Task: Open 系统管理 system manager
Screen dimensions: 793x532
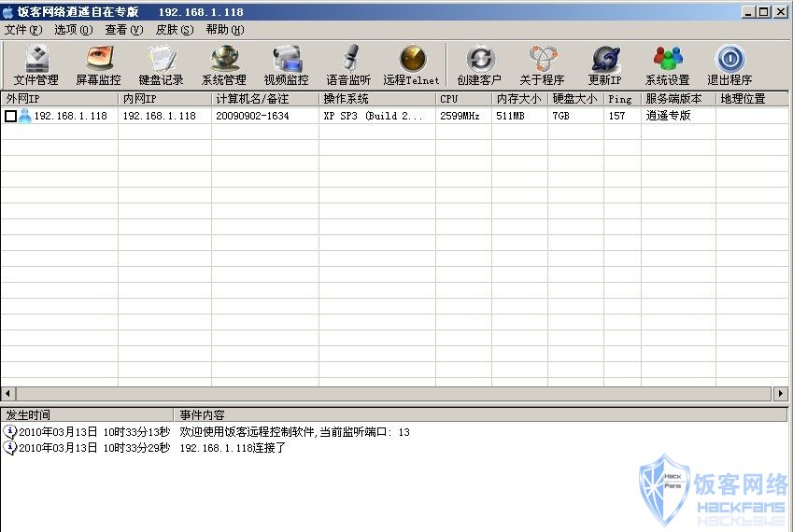Action: coord(223,65)
